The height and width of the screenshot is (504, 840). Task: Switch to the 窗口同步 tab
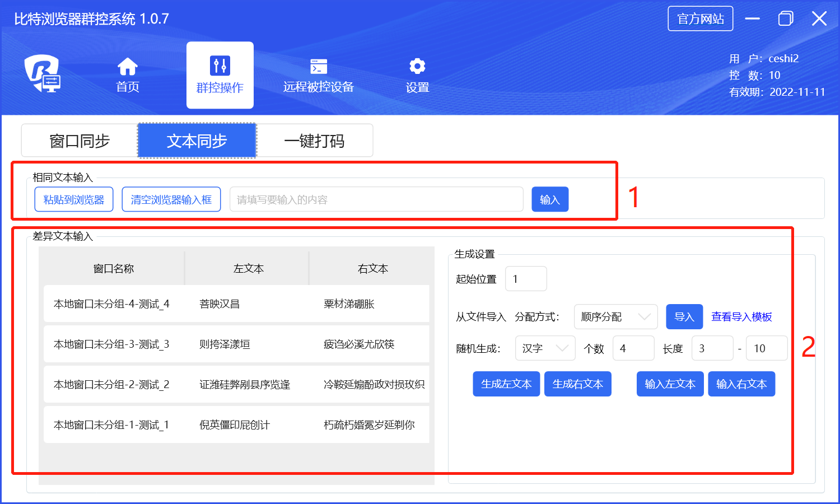[x=80, y=141]
